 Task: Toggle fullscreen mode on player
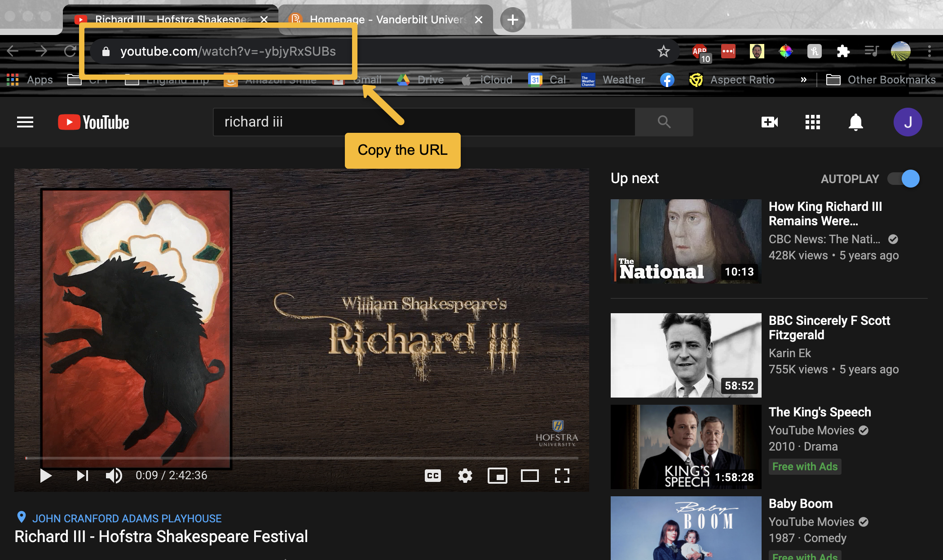[563, 475]
